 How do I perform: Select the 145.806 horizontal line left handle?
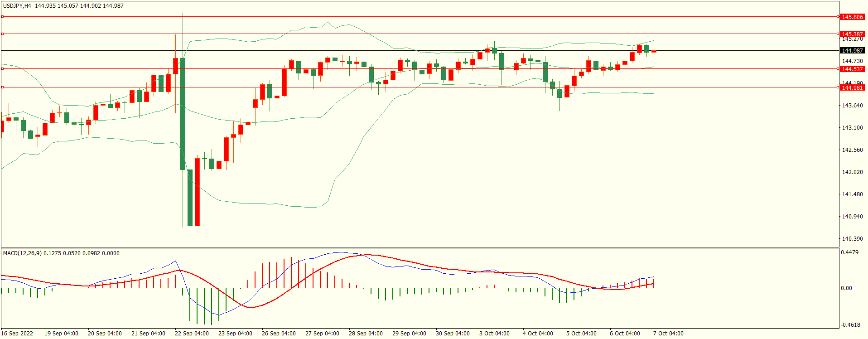(2, 17)
